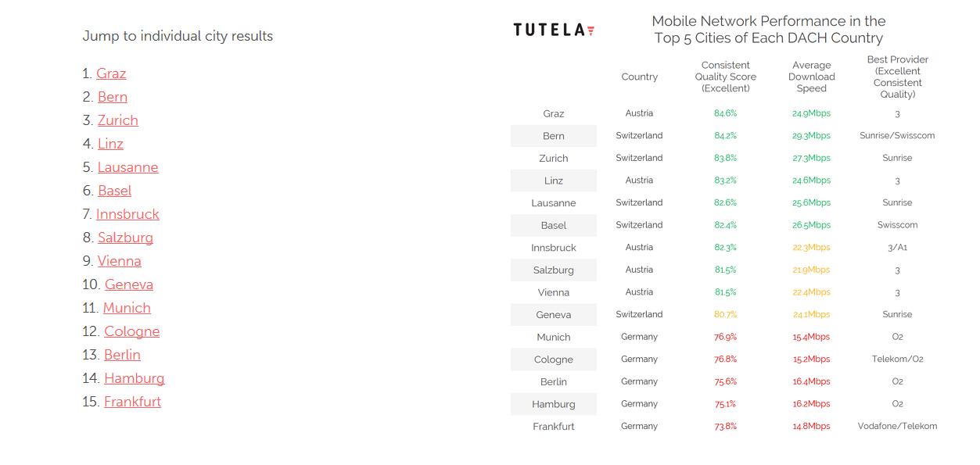Open the Zurich link
Screen dimensions: 980x465
click(118, 120)
